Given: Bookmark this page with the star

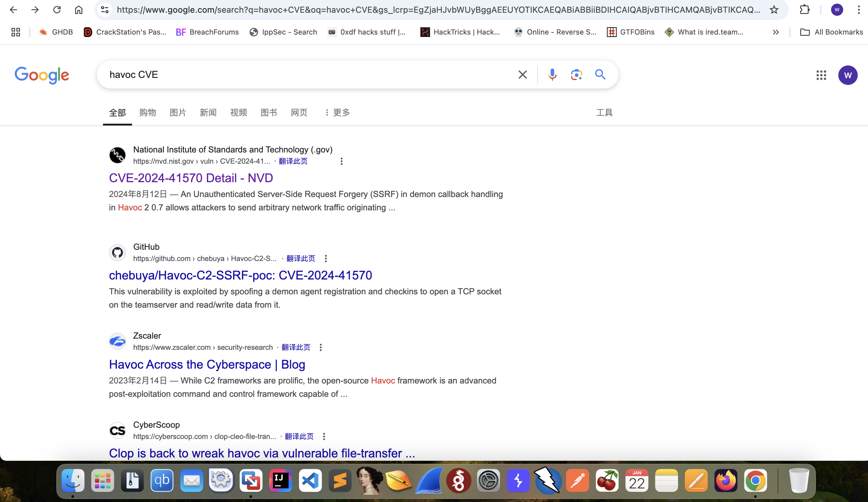Looking at the screenshot, I should (774, 10).
